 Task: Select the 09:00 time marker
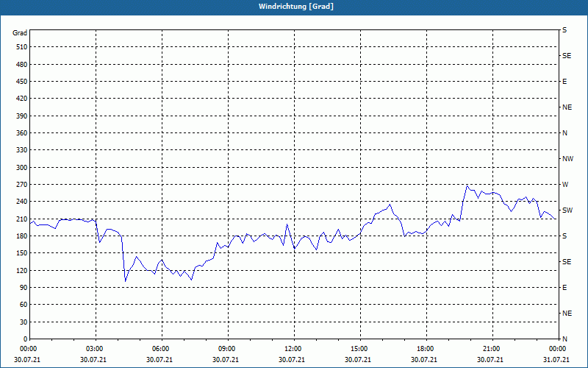(x=227, y=349)
